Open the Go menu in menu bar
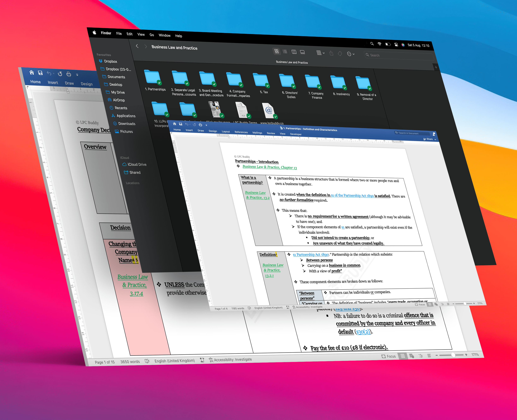Screen dimensions: 517x420 point(152,35)
